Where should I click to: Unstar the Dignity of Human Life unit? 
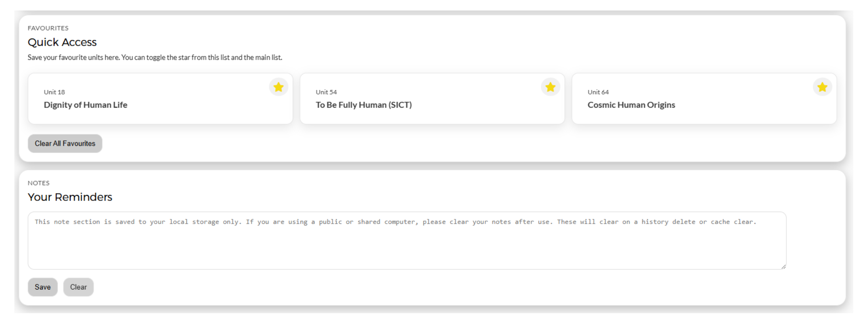point(278,87)
